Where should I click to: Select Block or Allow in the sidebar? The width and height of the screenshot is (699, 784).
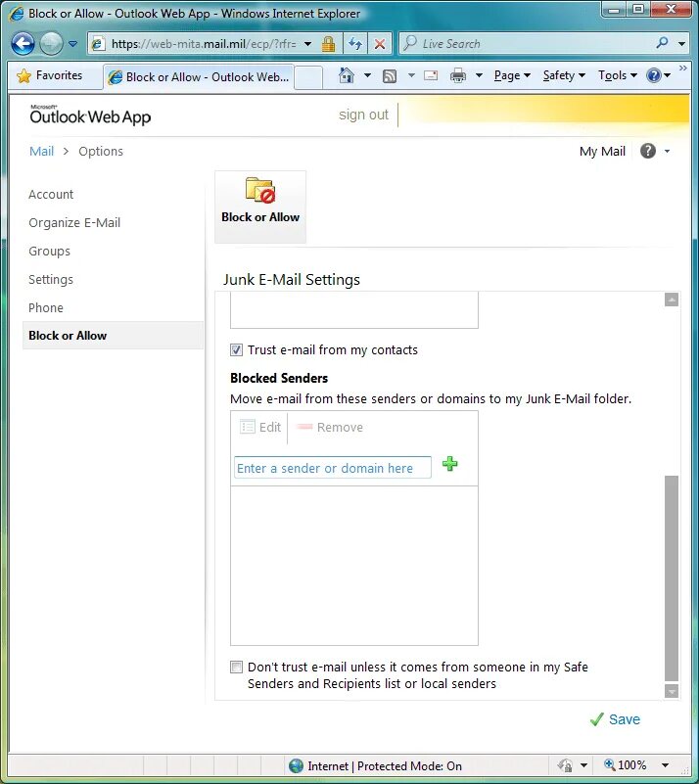click(113, 335)
